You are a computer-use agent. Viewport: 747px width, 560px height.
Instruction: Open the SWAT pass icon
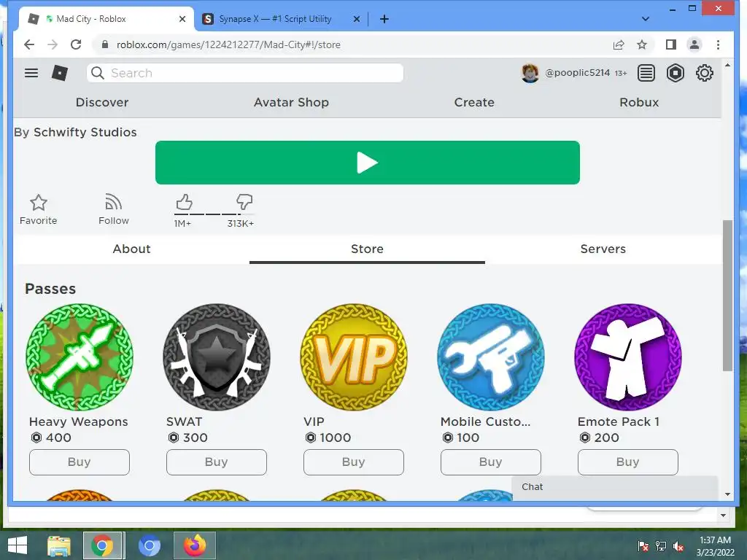(216, 357)
